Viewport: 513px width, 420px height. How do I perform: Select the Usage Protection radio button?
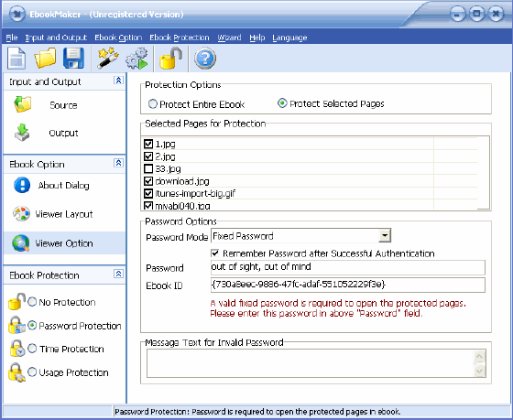(x=32, y=372)
